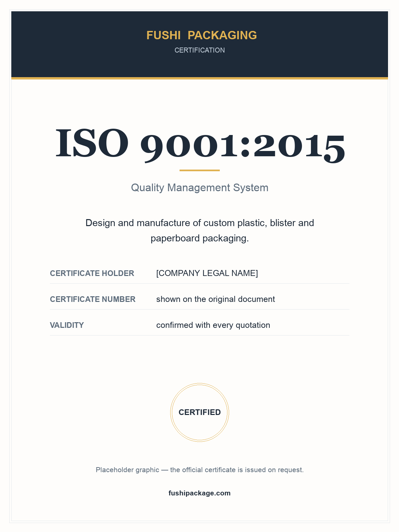The width and height of the screenshot is (399, 532).
Task: Click the CERTIFICATE NUMBER label
Action: point(93,299)
